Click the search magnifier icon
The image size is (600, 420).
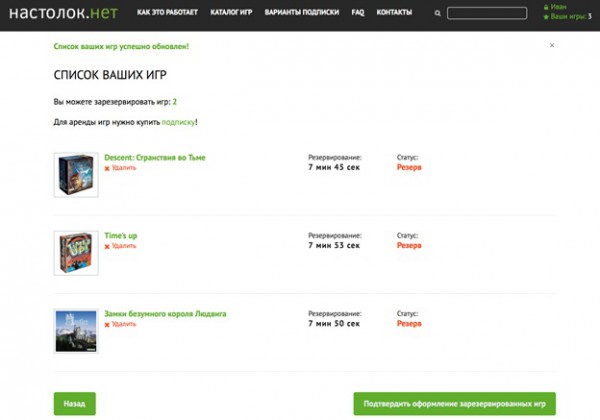tap(438, 14)
